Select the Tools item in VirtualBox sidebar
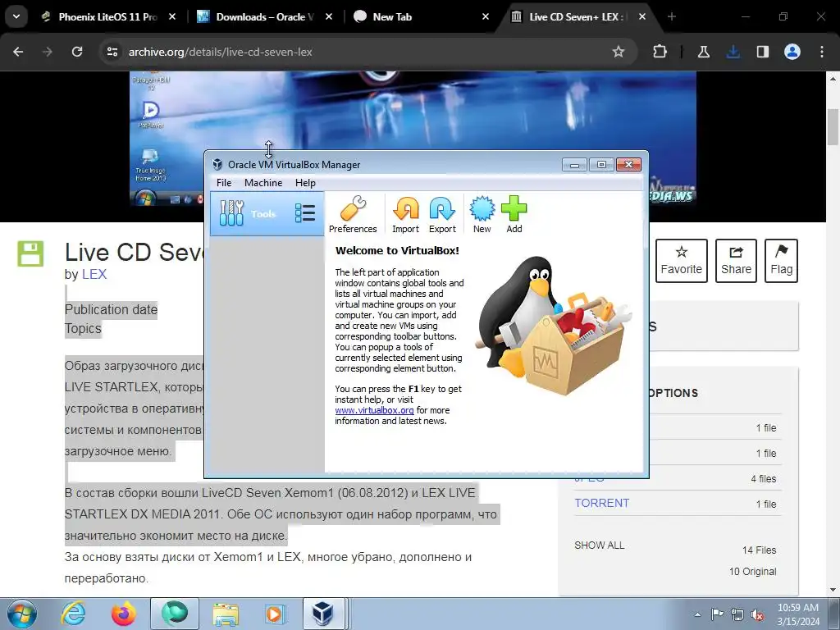 tap(267, 214)
